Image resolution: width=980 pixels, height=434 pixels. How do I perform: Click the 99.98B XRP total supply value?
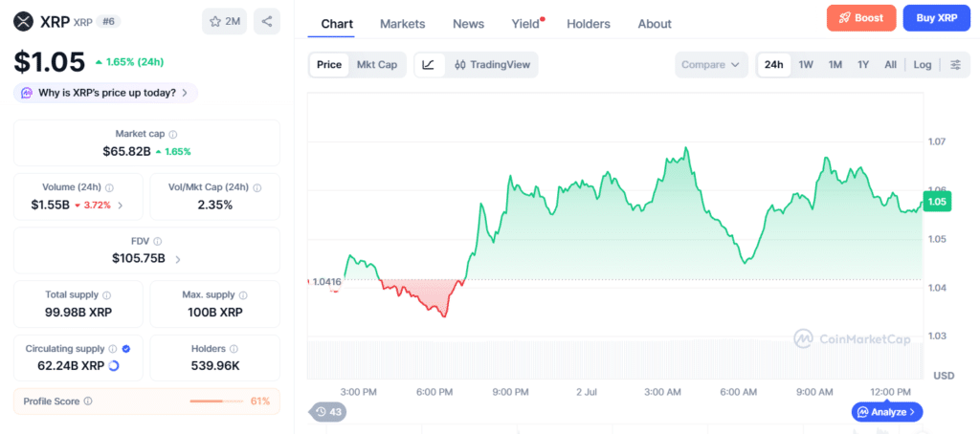(78, 313)
